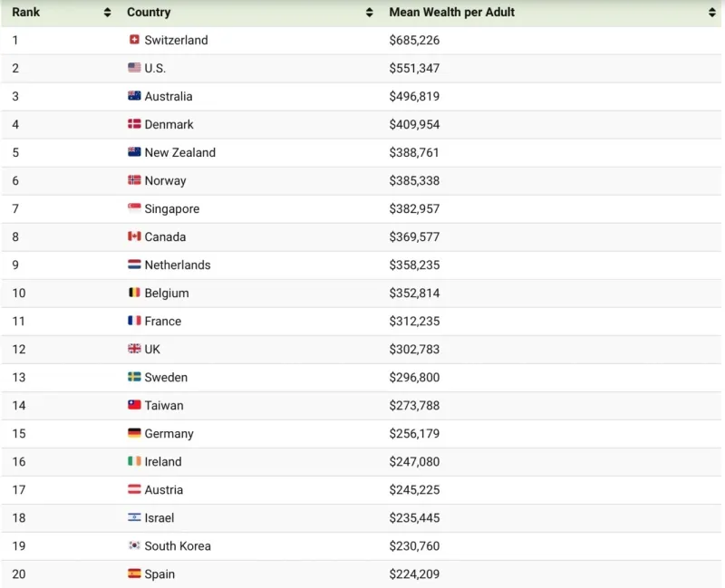Screen dimensions: 725x588
Task: Click the Rank column header label
Action: click(x=26, y=12)
